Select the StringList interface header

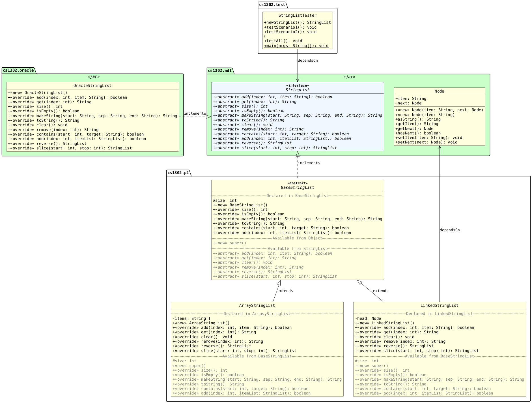coord(298,88)
